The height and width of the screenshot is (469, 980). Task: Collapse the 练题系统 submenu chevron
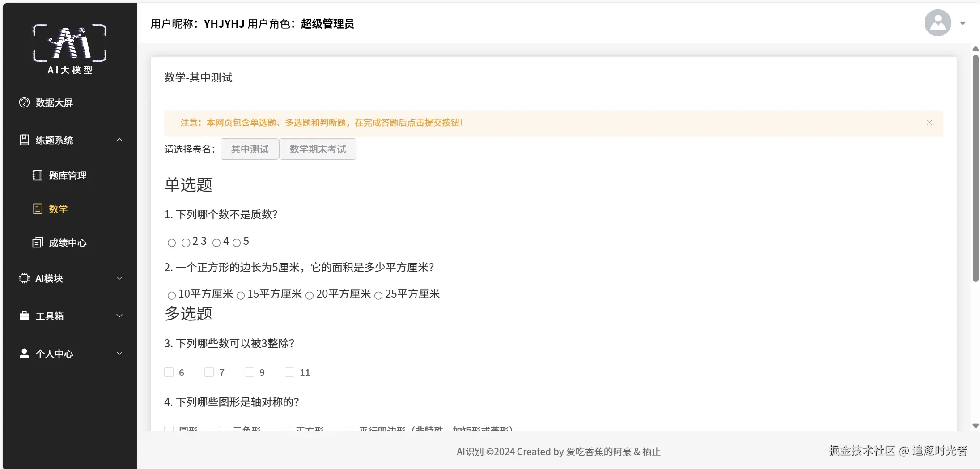(119, 140)
